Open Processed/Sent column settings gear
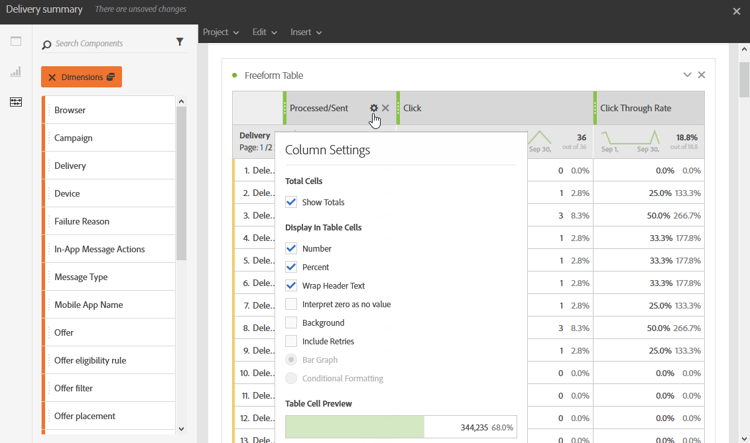The image size is (750, 443). (374, 108)
